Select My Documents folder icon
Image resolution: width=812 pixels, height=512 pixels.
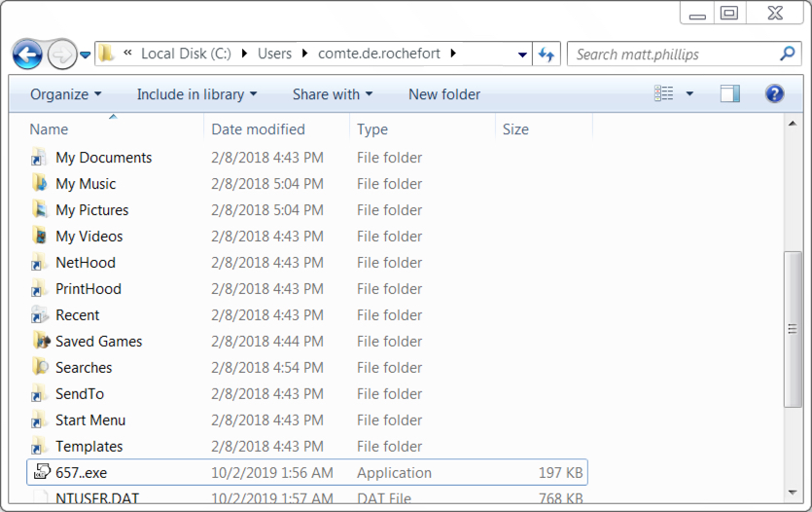pyautogui.click(x=40, y=157)
